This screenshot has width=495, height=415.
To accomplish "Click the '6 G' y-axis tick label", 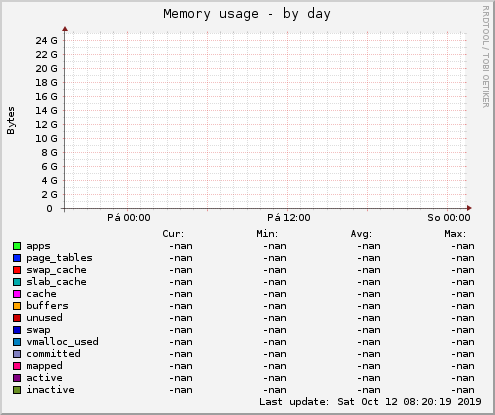I will 49,167.
